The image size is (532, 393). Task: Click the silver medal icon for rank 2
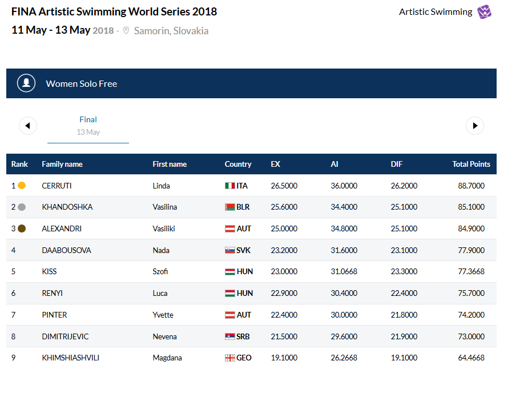(x=22, y=207)
